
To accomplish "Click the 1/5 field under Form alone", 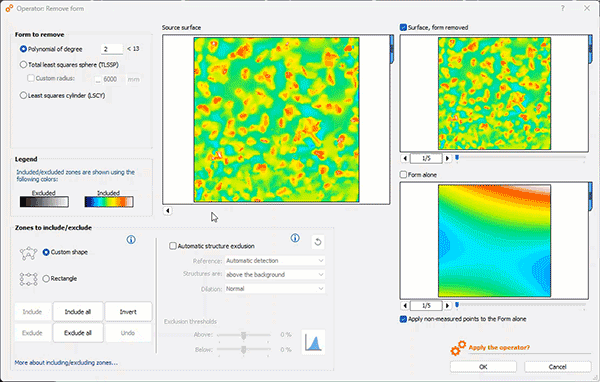I will point(426,305).
